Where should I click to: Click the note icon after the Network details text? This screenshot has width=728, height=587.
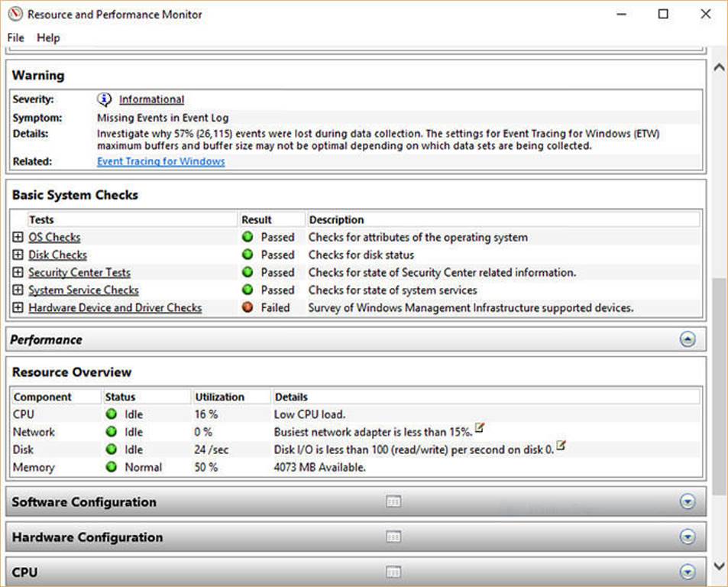[480, 429]
